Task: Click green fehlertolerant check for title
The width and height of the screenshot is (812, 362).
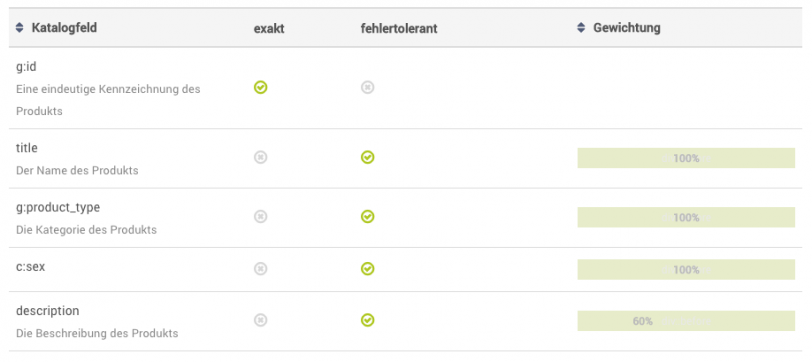Action: pos(367,157)
